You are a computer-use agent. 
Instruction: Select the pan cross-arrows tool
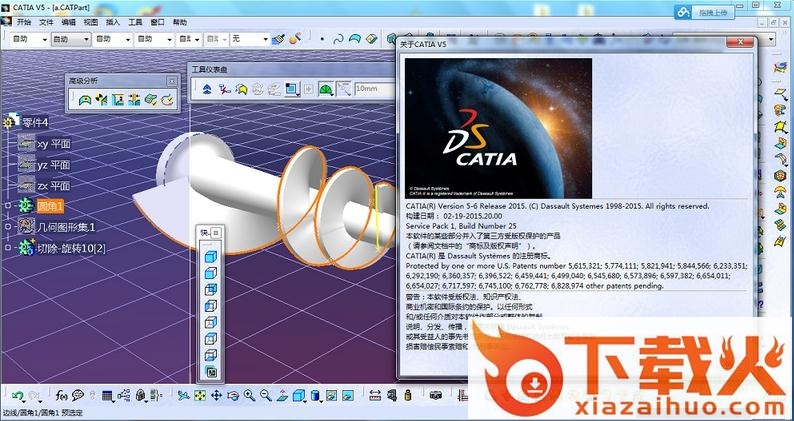[x=216, y=396]
